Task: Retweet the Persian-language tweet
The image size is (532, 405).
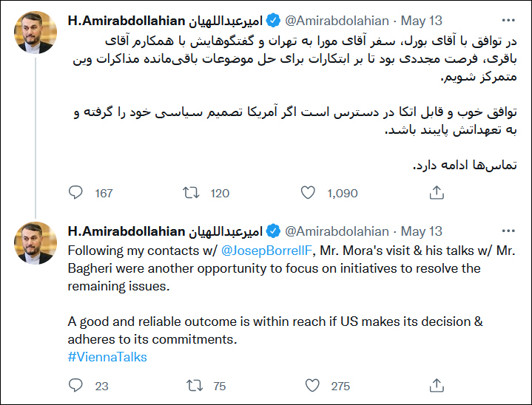Action: (x=191, y=193)
